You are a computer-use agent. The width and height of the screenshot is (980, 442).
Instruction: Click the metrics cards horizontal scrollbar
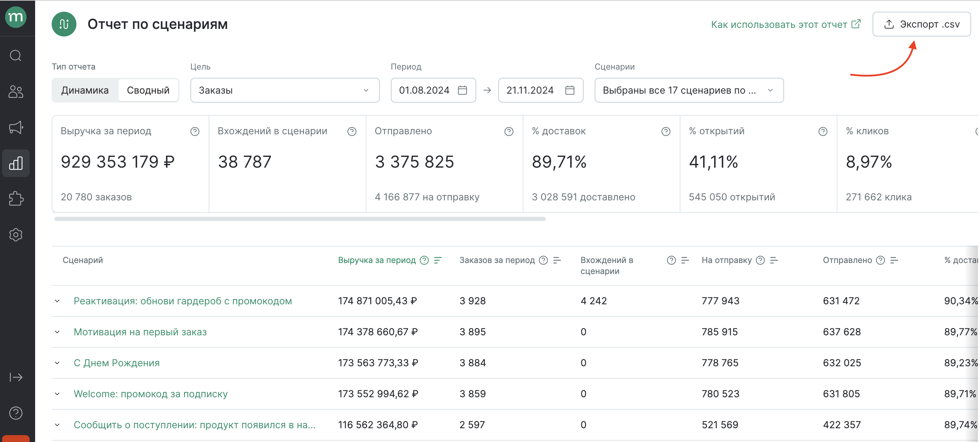click(x=300, y=219)
